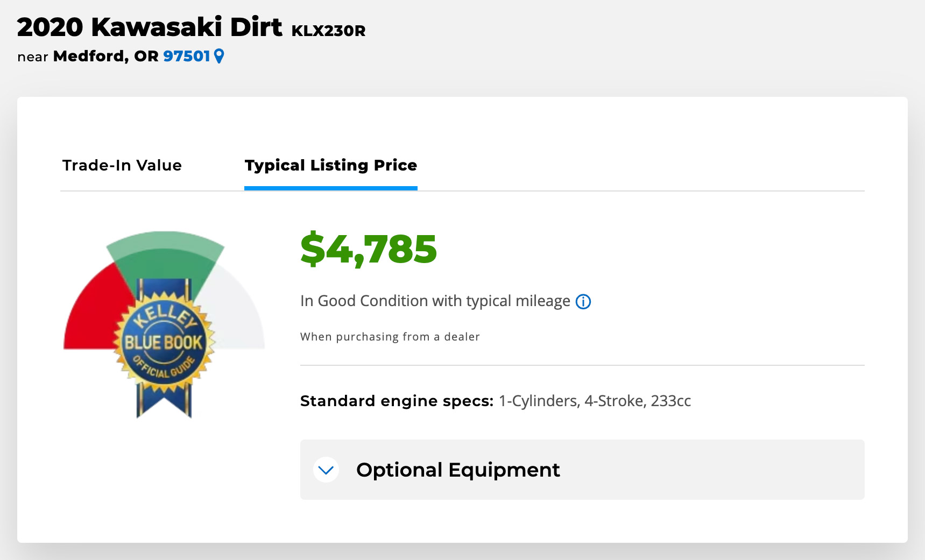Click the word near before Medford
The image size is (925, 560).
click(33, 57)
